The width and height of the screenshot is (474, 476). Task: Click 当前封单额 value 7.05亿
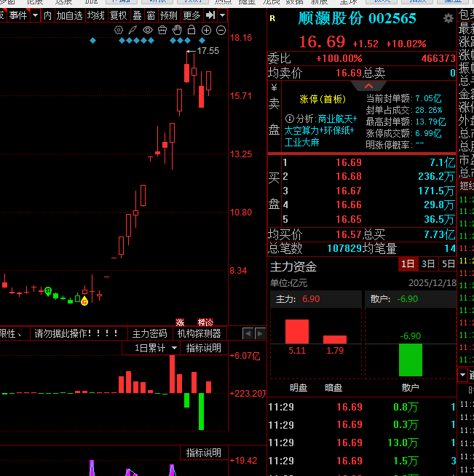pos(428,98)
